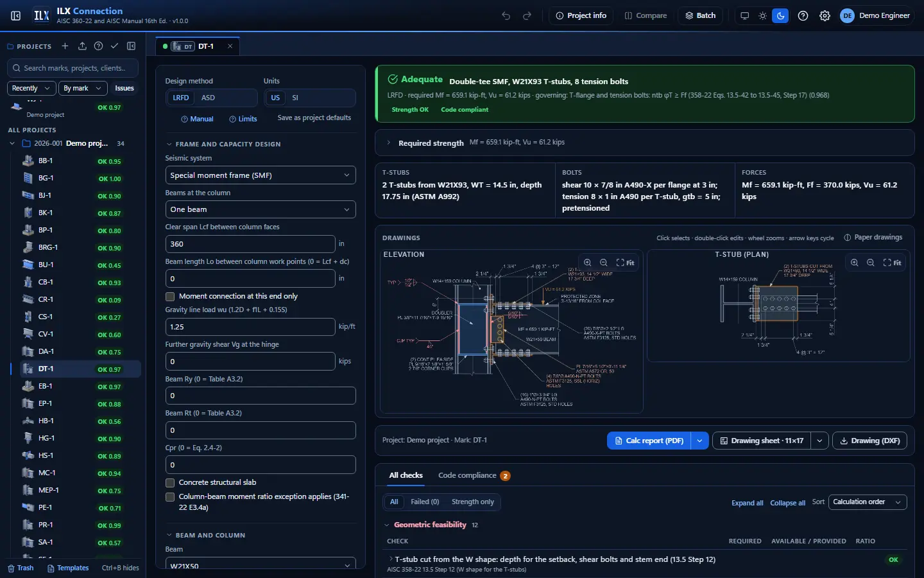
Task: Open the By mark grouping dropdown
Action: (83, 88)
